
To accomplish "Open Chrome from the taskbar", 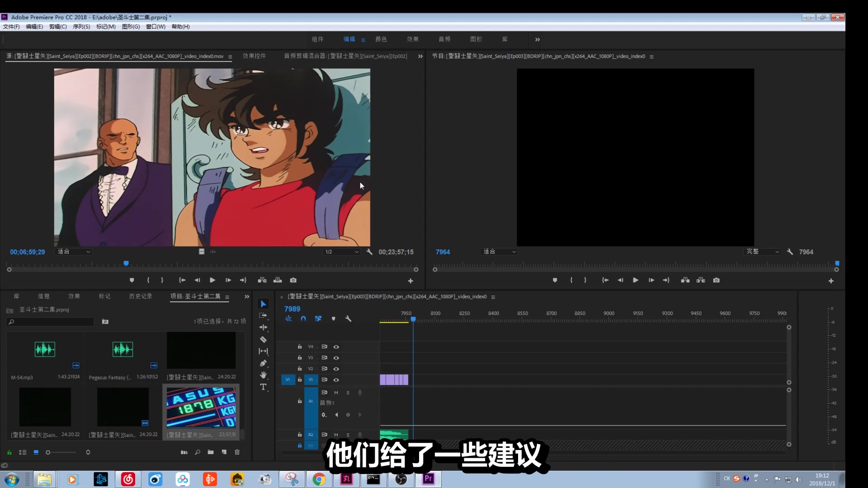I will 319,479.
